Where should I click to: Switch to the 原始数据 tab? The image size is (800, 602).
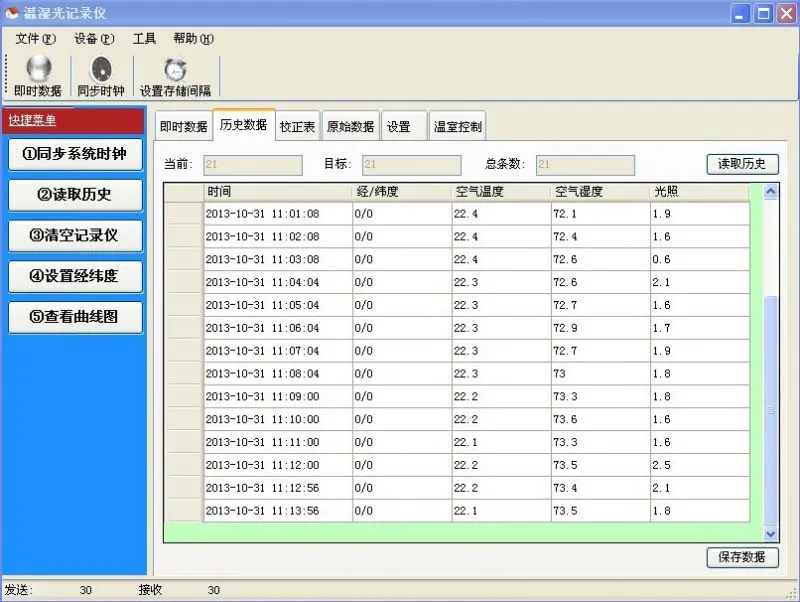point(351,126)
